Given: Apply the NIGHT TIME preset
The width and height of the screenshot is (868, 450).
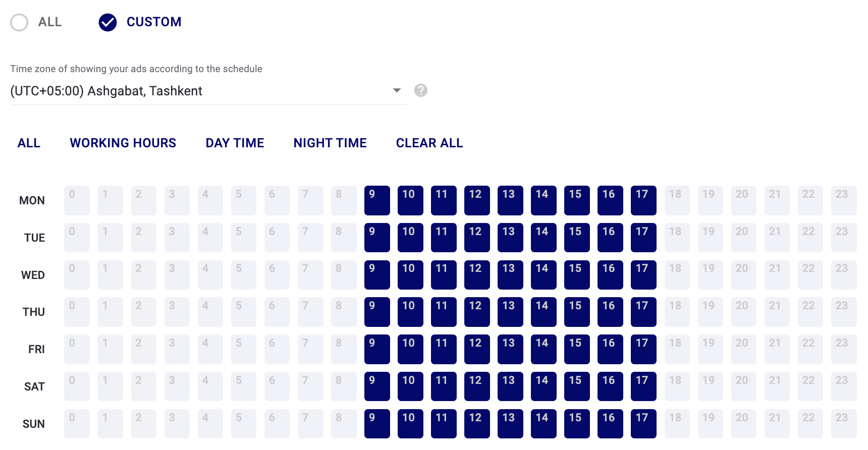Looking at the screenshot, I should tap(330, 143).
